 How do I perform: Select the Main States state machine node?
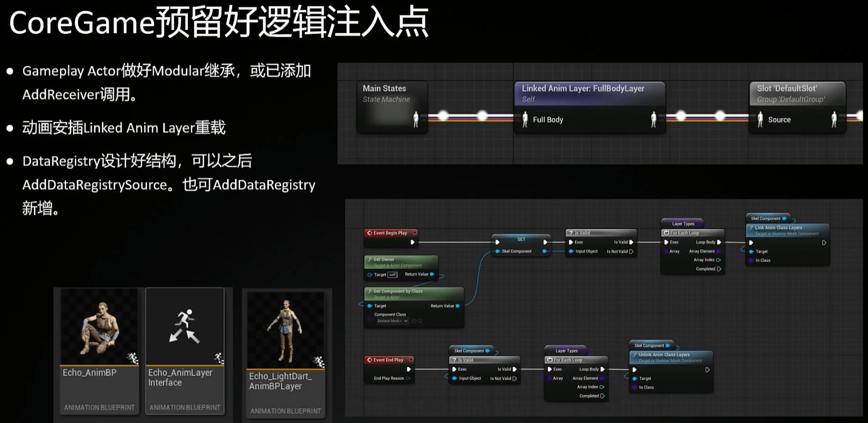tap(392, 93)
